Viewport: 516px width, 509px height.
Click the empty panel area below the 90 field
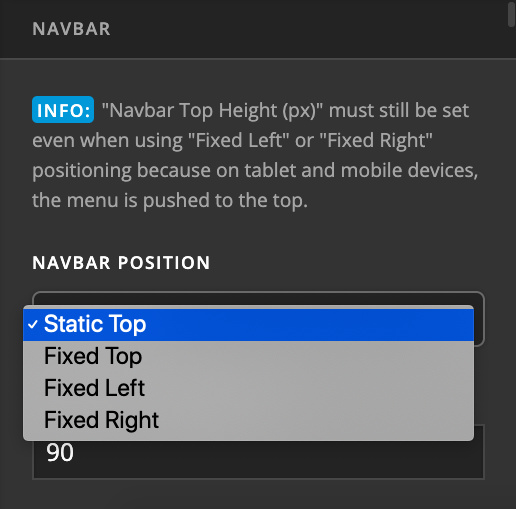click(x=258, y=495)
